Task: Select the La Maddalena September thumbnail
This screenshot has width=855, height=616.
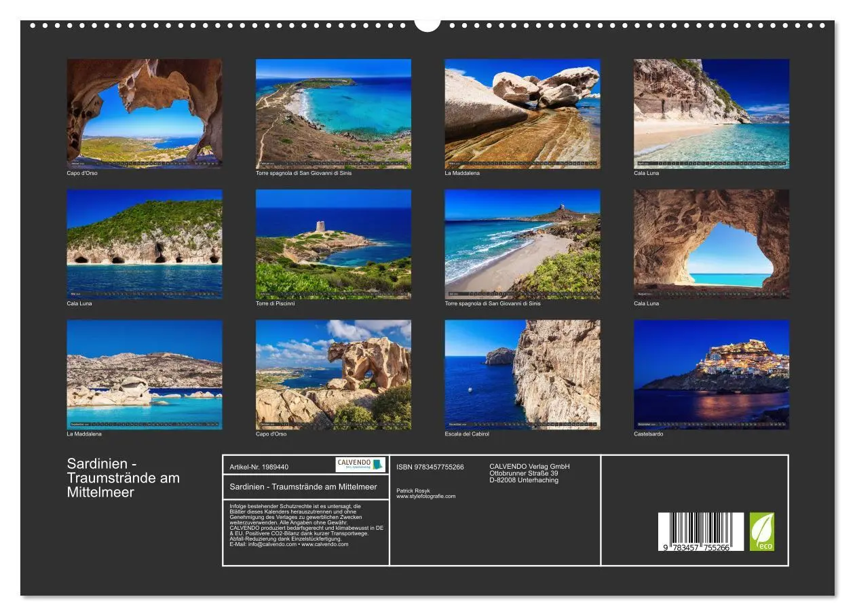Action: 145,375
